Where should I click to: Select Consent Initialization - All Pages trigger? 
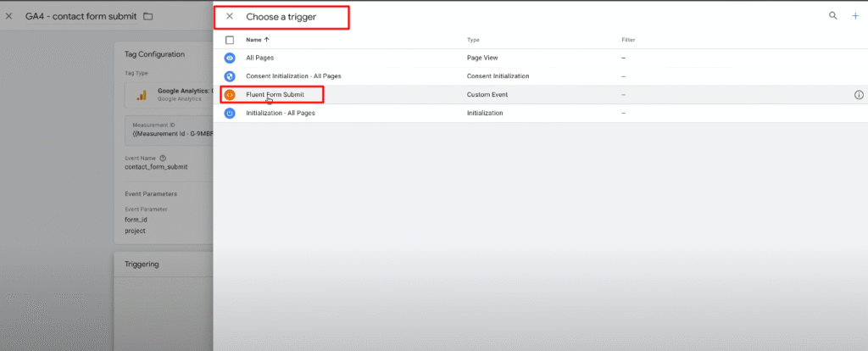pos(293,76)
